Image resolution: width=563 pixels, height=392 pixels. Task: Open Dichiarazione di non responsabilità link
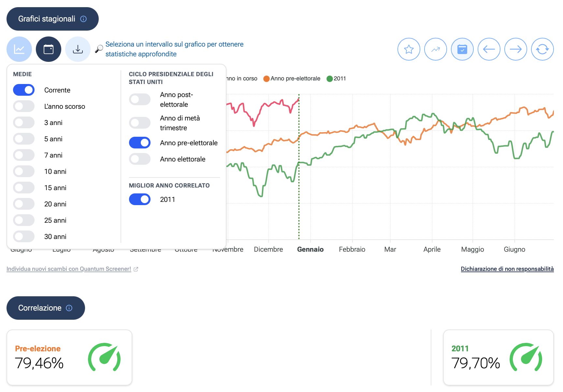507,269
